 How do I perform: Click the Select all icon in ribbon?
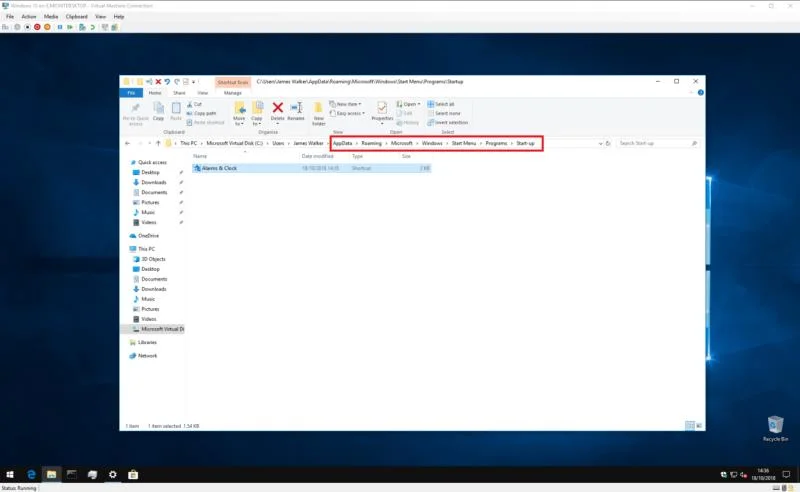coord(431,104)
